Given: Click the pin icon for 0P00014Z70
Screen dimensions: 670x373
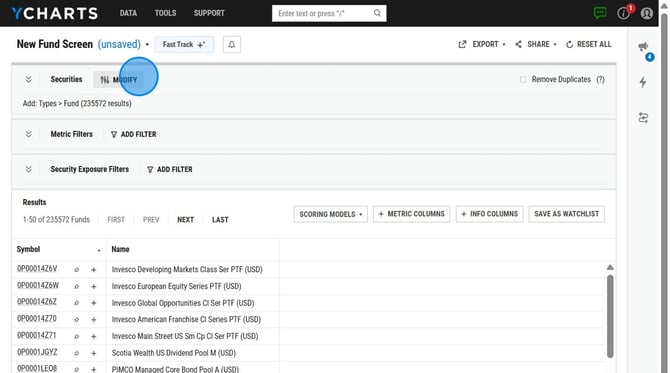Looking at the screenshot, I should click(x=76, y=320).
